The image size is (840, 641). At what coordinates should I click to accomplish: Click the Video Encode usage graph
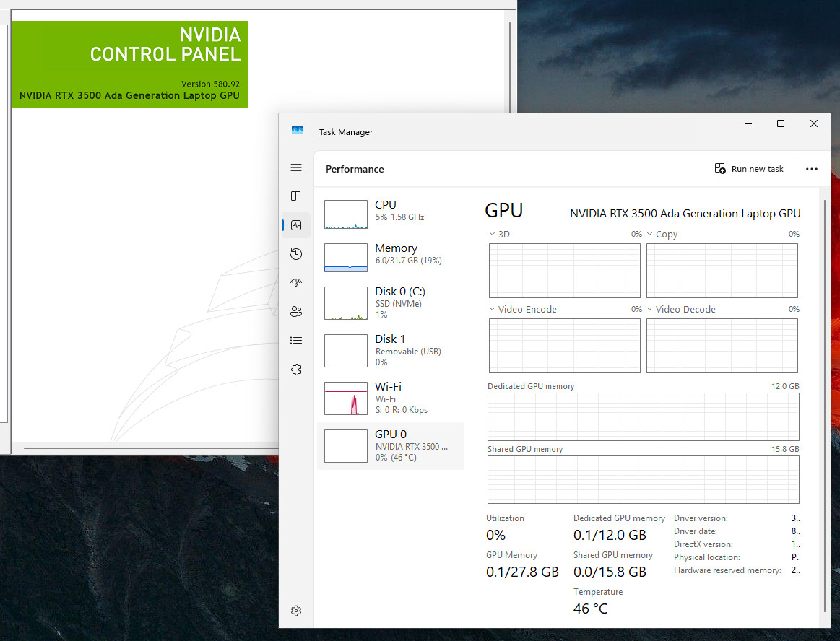click(x=564, y=345)
